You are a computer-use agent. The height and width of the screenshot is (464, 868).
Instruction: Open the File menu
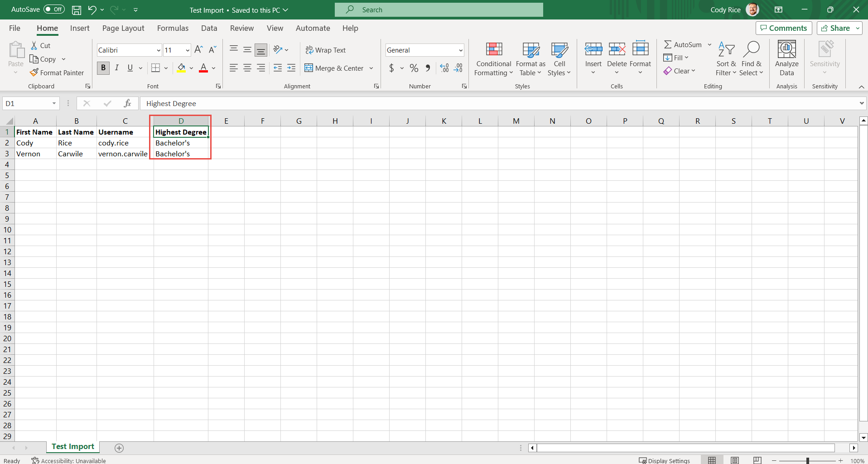pyautogui.click(x=14, y=28)
